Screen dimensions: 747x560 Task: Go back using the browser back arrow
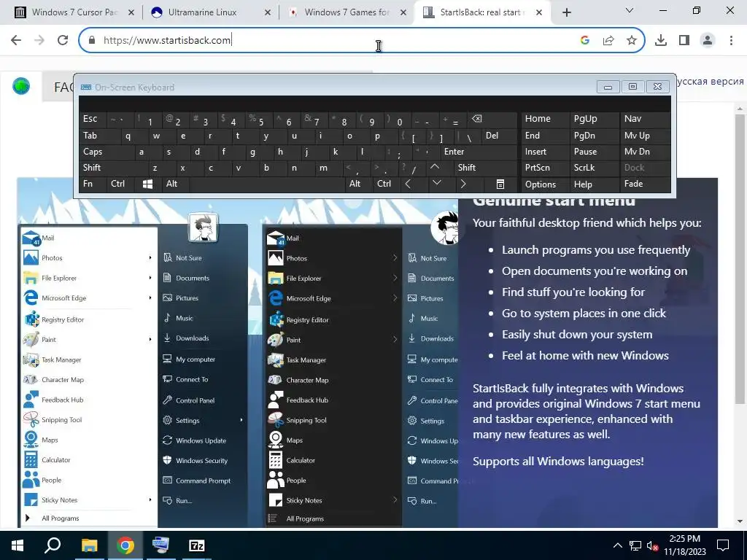tap(16, 40)
